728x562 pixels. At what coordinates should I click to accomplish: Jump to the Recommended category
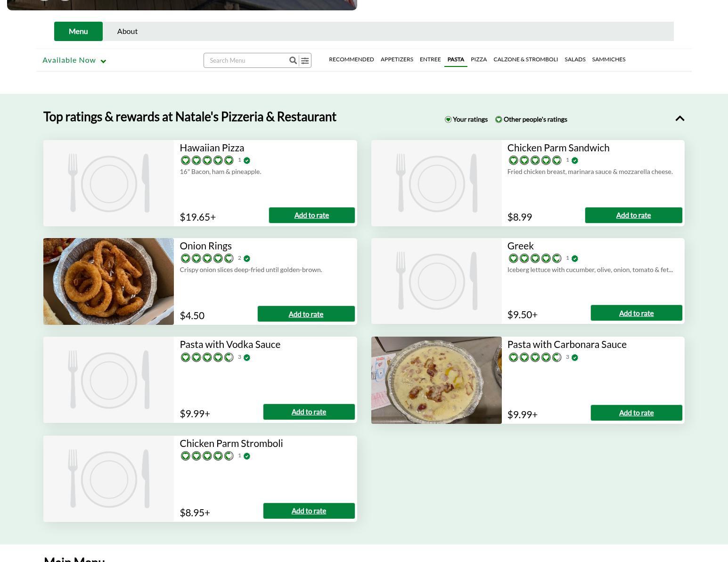[352, 59]
